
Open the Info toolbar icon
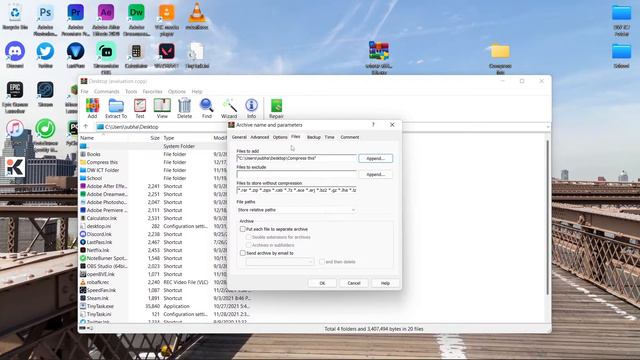[x=251, y=108]
